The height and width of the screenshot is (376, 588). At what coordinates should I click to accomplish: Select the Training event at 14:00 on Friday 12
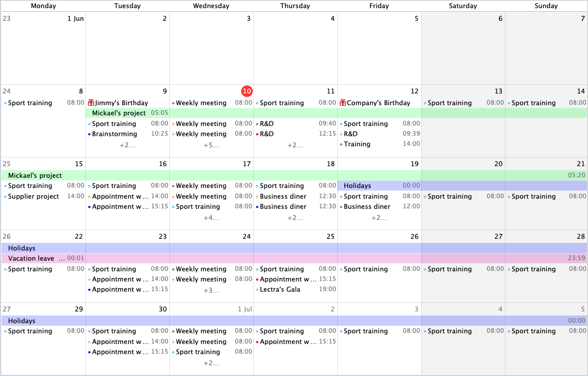point(357,144)
